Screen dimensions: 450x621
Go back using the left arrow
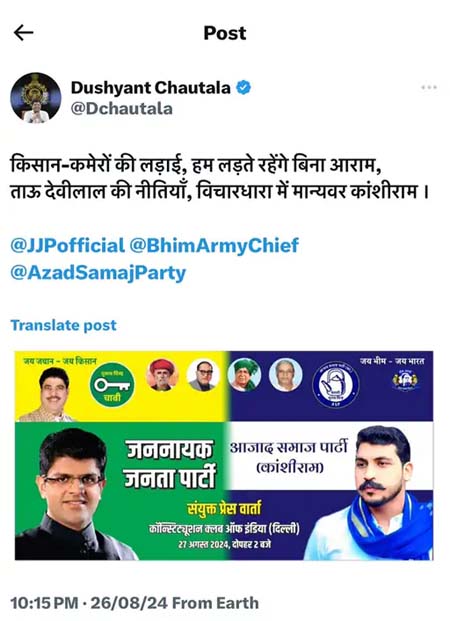[23, 33]
